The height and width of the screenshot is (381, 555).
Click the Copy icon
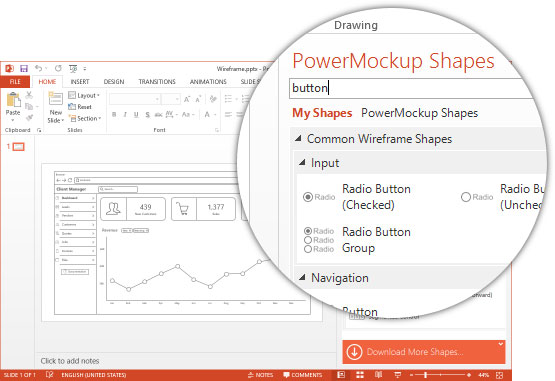click(29, 106)
